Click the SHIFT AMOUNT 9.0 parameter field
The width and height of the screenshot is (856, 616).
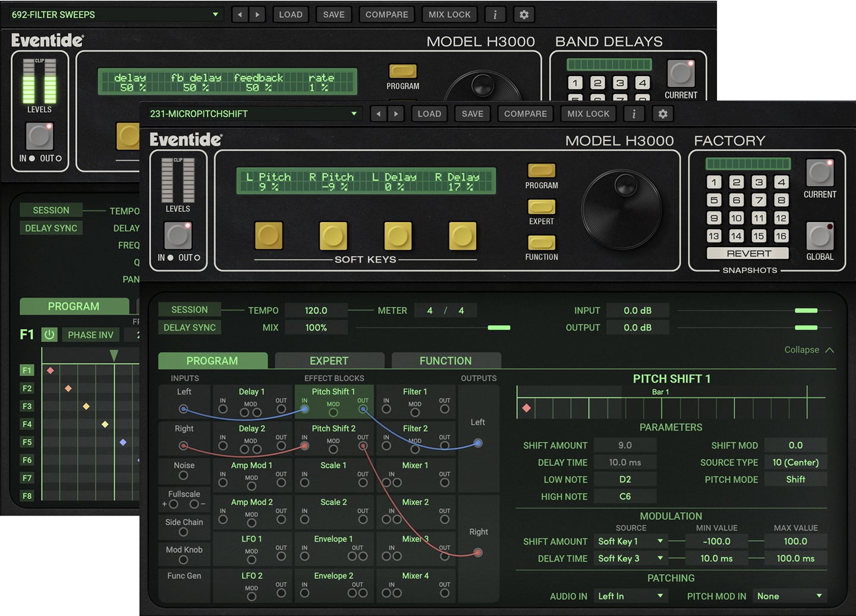click(625, 445)
